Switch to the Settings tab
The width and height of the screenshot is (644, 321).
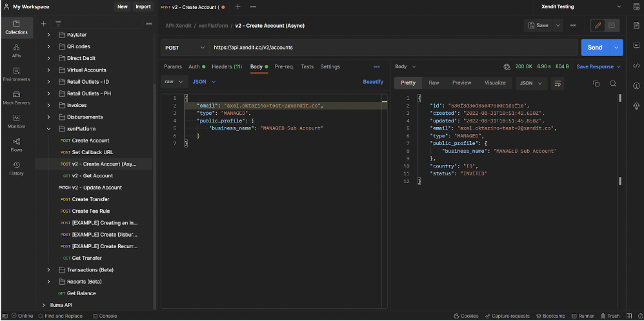[330, 66]
